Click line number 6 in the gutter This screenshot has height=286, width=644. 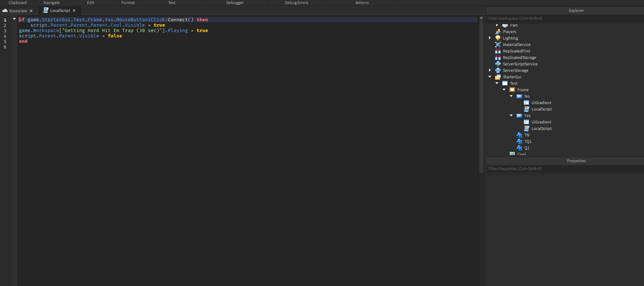5,47
